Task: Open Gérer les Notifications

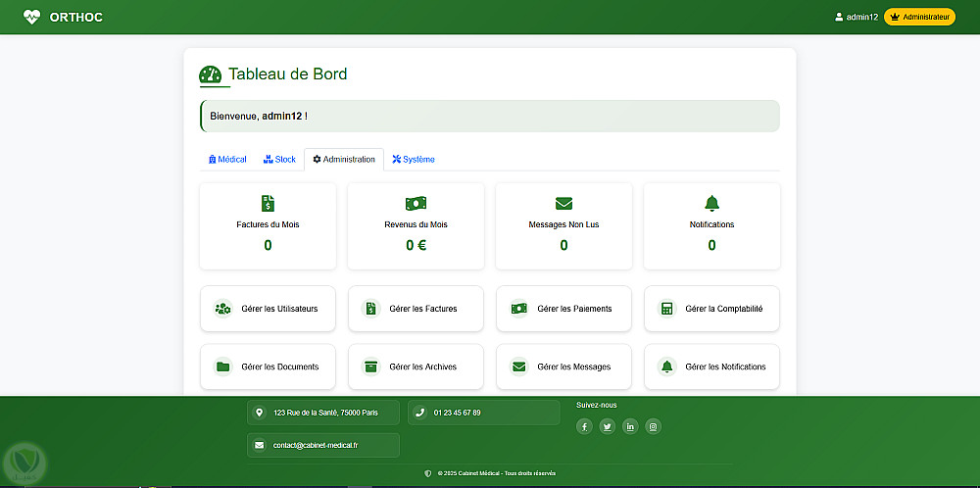Action: click(x=711, y=366)
